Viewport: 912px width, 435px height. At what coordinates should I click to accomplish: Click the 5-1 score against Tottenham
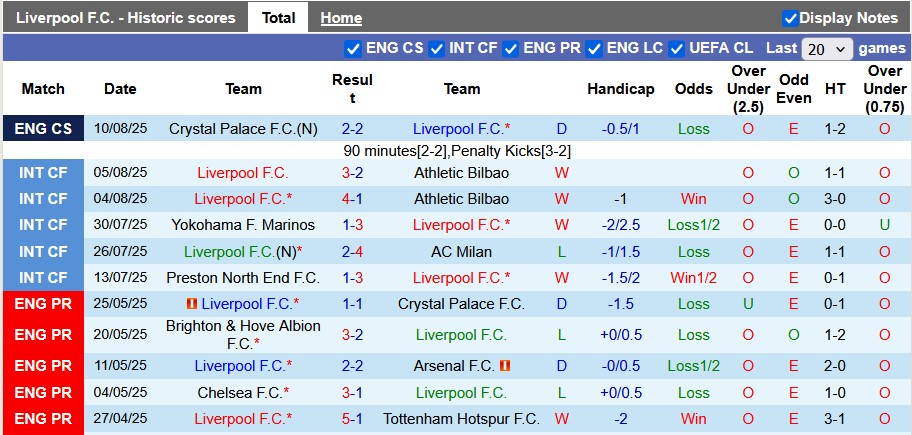pos(352,419)
